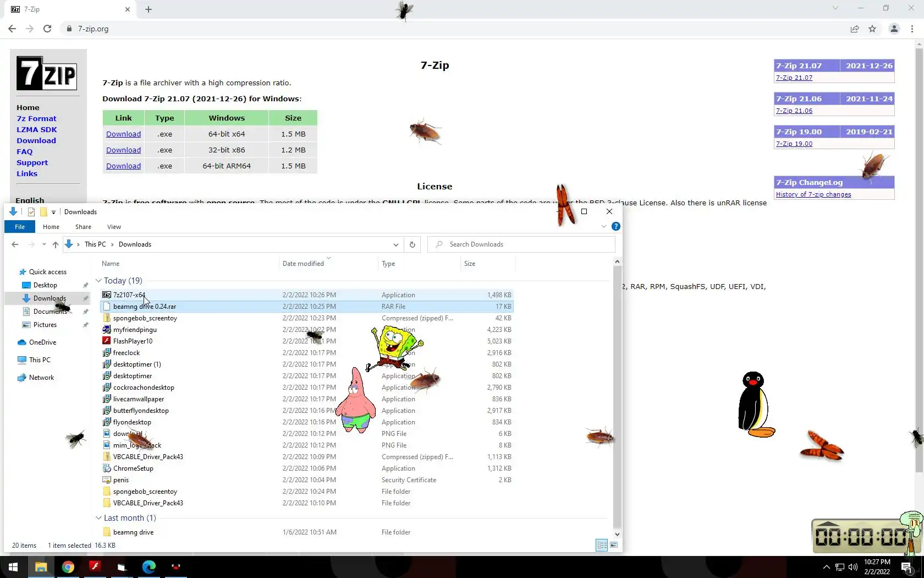Click the Search Downloads box
The width and height of the screenshot is (924, 578).
pos(521,244)
